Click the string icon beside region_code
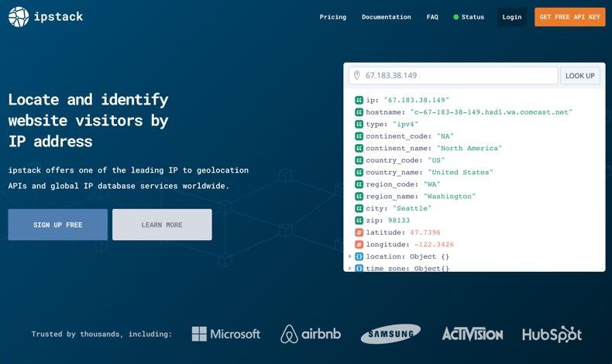 359,184
